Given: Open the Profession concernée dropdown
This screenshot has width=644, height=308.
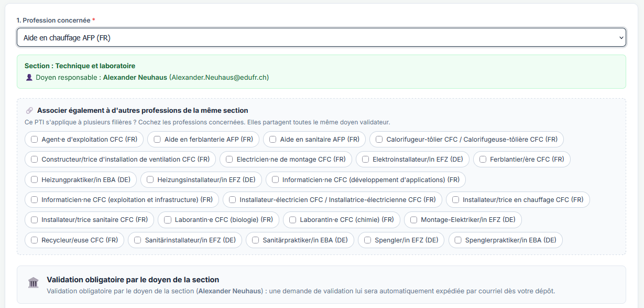Looking at the screenshot, I should pyautogui.click(x=321, y=37).
